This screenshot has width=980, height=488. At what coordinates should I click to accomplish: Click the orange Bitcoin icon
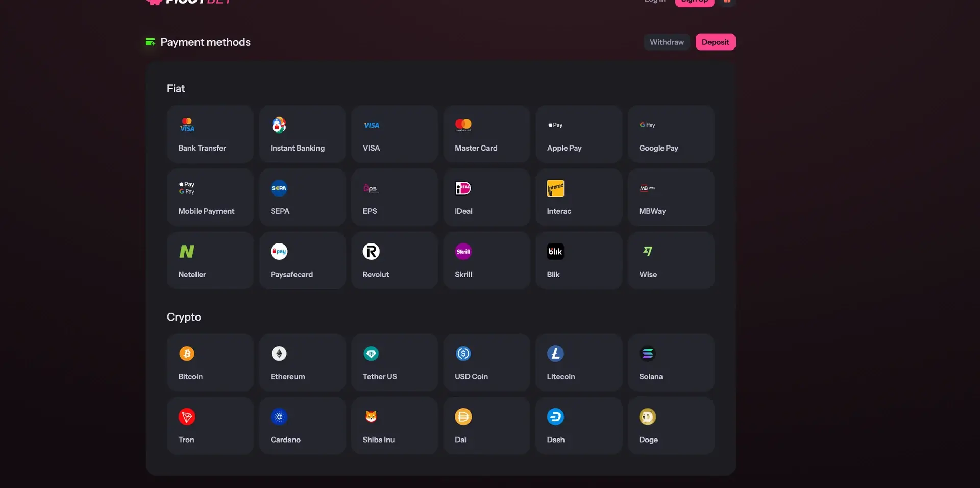[x=187, y=354]
